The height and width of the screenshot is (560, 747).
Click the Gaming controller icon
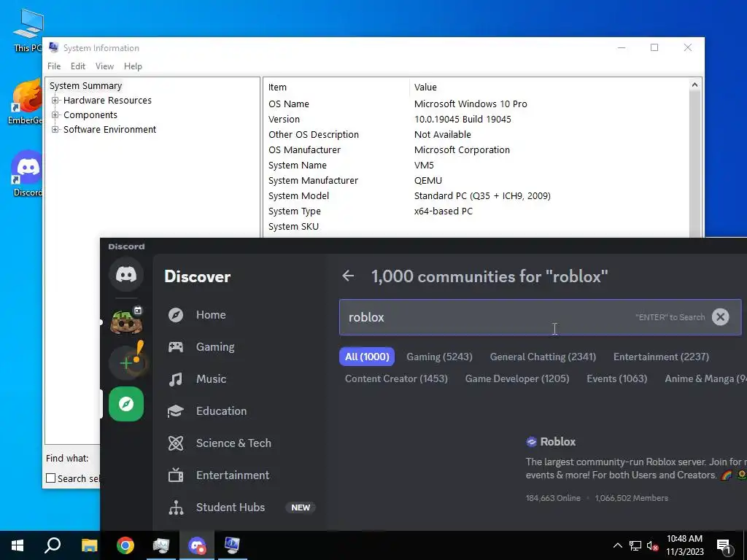click(176, 346)
